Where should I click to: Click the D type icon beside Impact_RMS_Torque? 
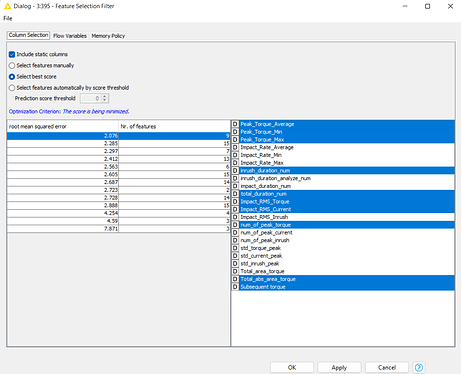tap(235, 201)
